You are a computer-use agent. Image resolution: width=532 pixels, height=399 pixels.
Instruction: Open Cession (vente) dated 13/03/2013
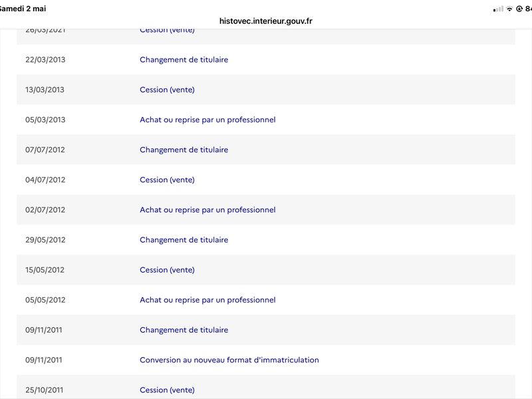tap(168, 90)
